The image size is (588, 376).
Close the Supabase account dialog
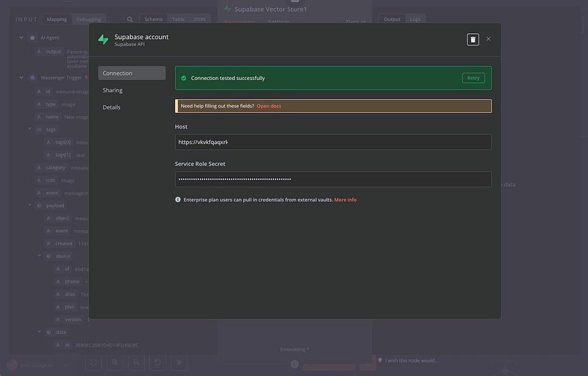click(x=489, y=39)
